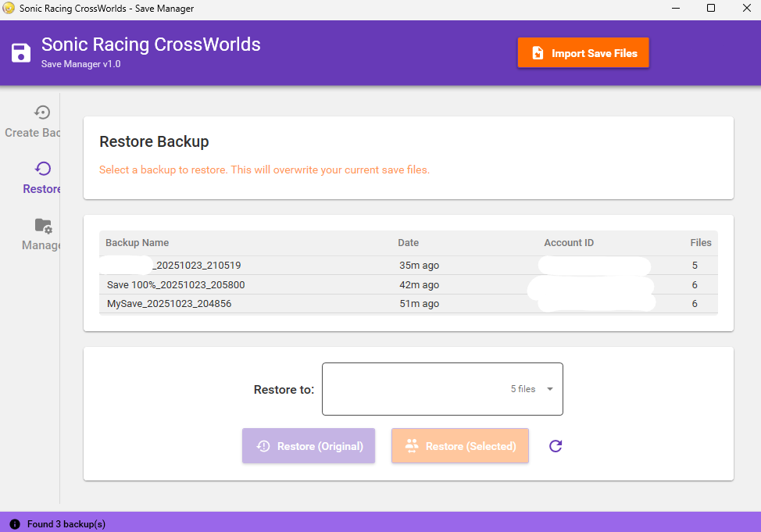
Task: Expand the Restore to combo box
Action: 441,389
